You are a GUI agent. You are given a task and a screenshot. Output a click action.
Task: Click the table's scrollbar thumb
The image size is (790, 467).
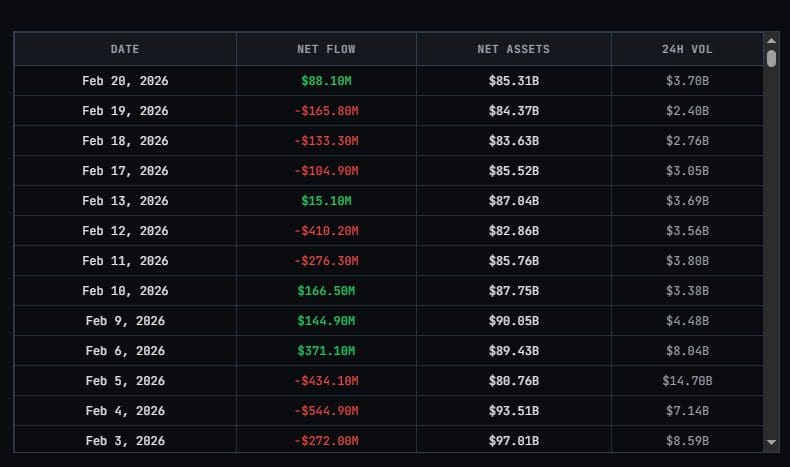[x=771, y=58]
